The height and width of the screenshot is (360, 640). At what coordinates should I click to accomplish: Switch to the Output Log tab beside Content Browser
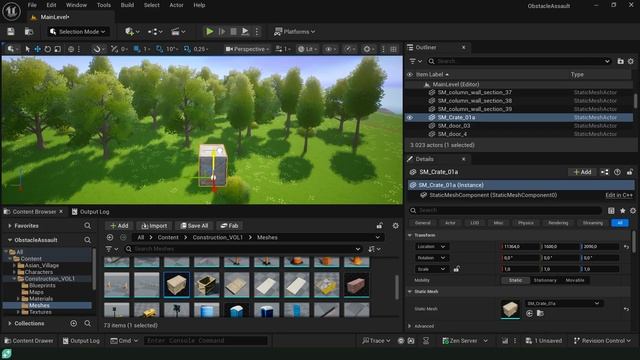pos(91,211)
